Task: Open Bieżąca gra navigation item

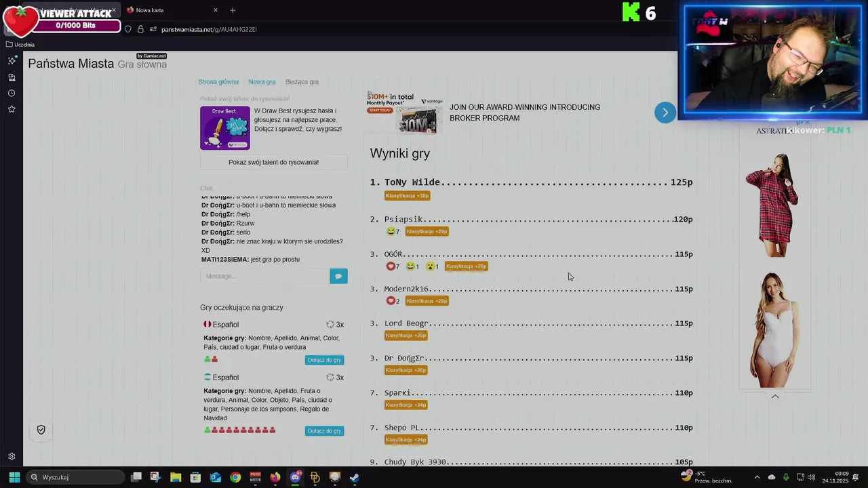Action: tap(302, 82)
